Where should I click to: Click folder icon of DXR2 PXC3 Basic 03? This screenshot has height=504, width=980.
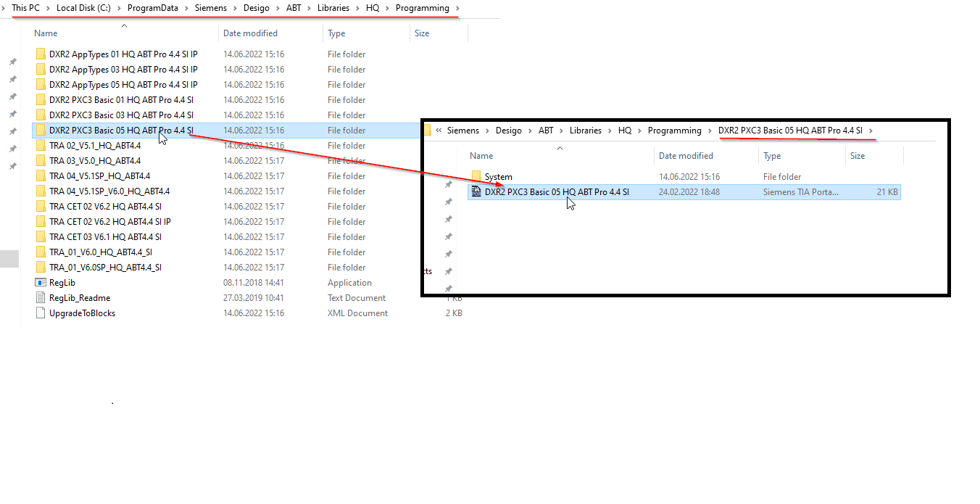pyautogui.click(x=41, y=115)
